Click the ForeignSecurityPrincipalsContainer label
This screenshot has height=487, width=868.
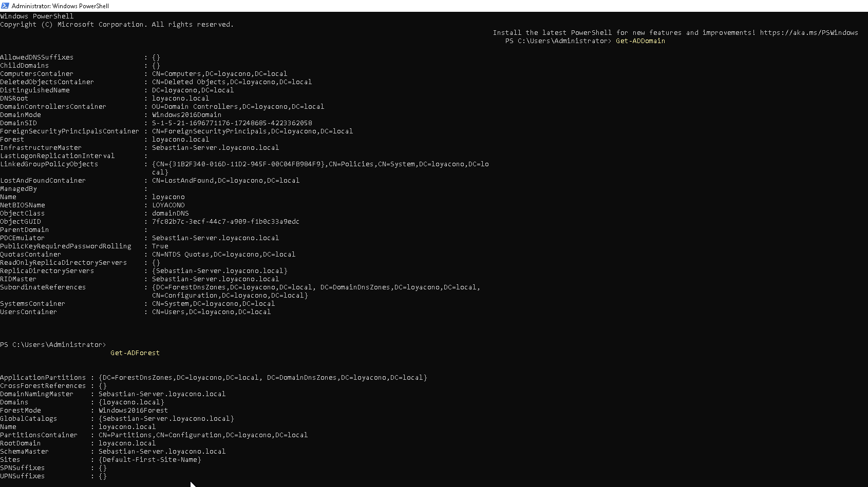pos(70,131)
